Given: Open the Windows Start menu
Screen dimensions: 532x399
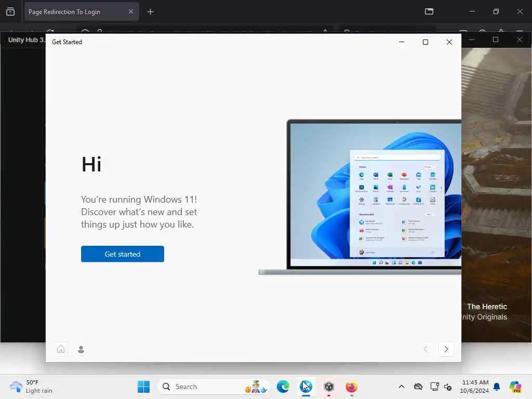Looking at the screenshot, I should (143, 387).
